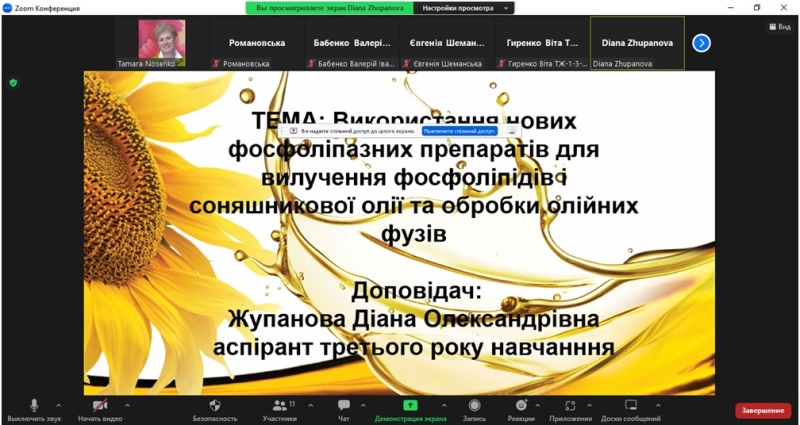
Task: Open Приложения apps panel
Action: pyautogui.click(x=570, y=410)
